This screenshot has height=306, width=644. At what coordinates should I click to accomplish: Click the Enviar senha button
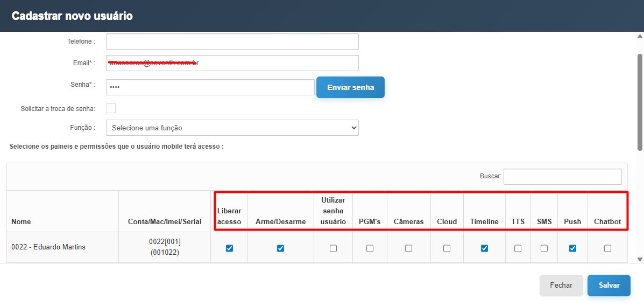[x=350, y=87]
